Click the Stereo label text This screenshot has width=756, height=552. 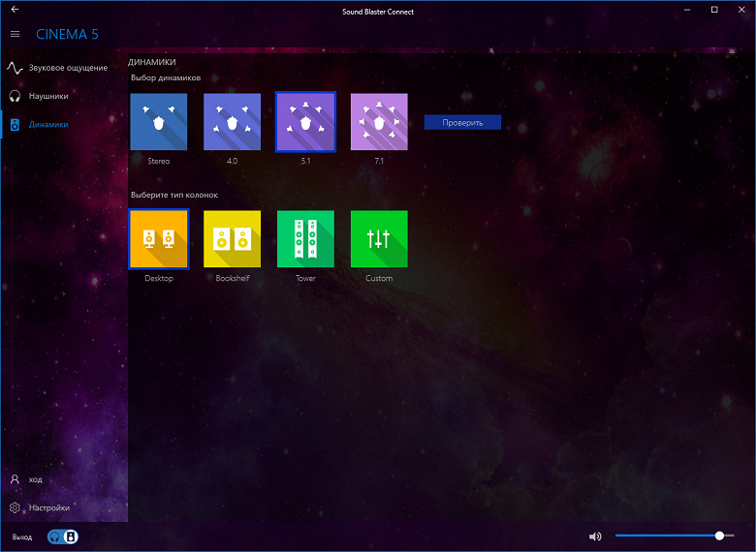(159, 161)
